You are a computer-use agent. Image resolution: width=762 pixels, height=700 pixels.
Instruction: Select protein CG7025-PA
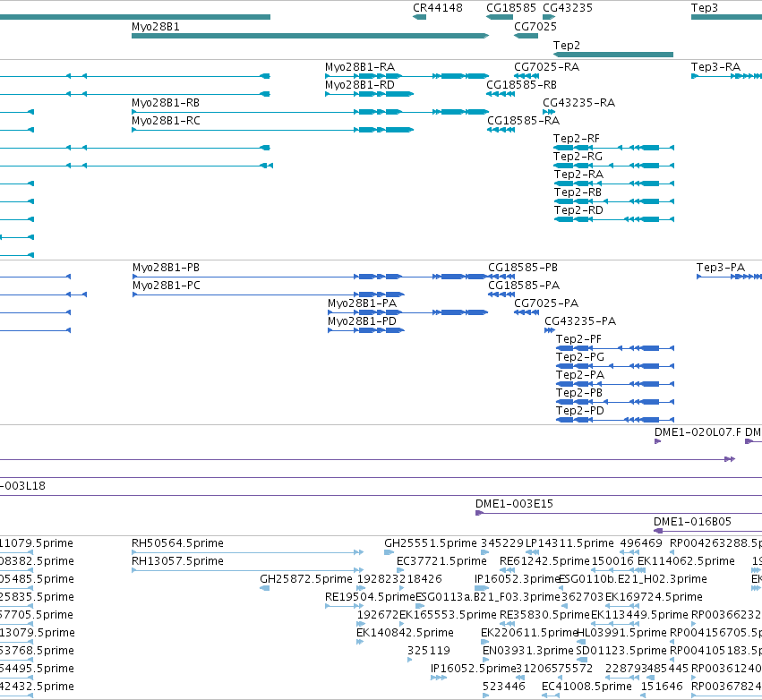tap(527, 312)
